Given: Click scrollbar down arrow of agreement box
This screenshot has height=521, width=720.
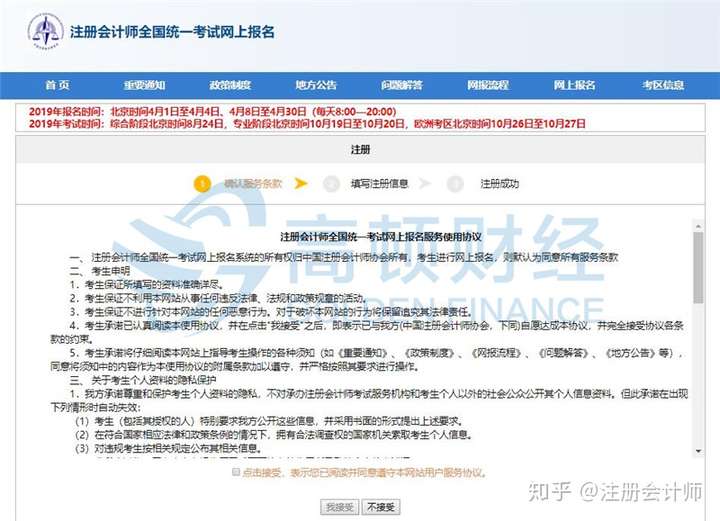Looking at the screenshot, I should coord(698,451).
